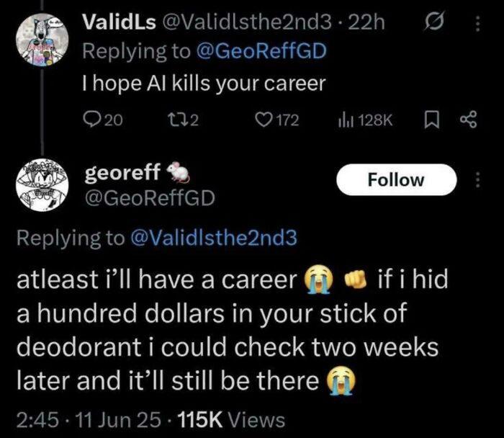Like the 'I hope AI kills your career' tweet
This screenshot has height=438, width=504.
277,120
